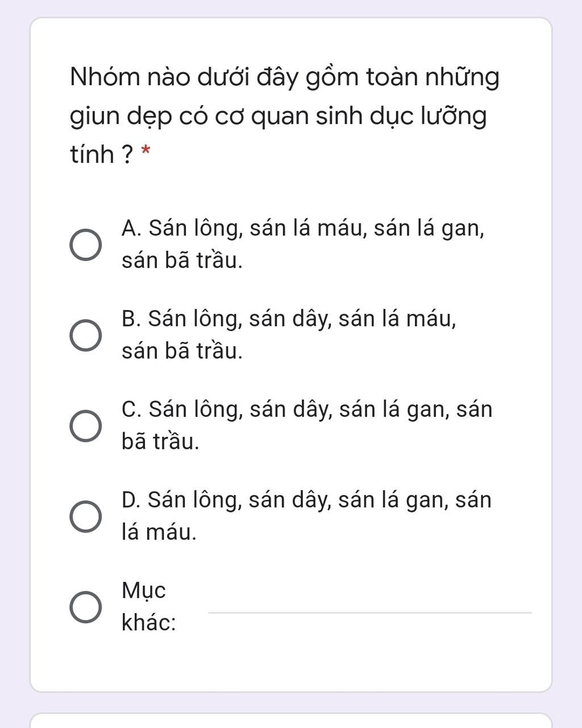Select radio button for answer A
The height and width of the screenshot is (728, 582).
coord(86,245)
